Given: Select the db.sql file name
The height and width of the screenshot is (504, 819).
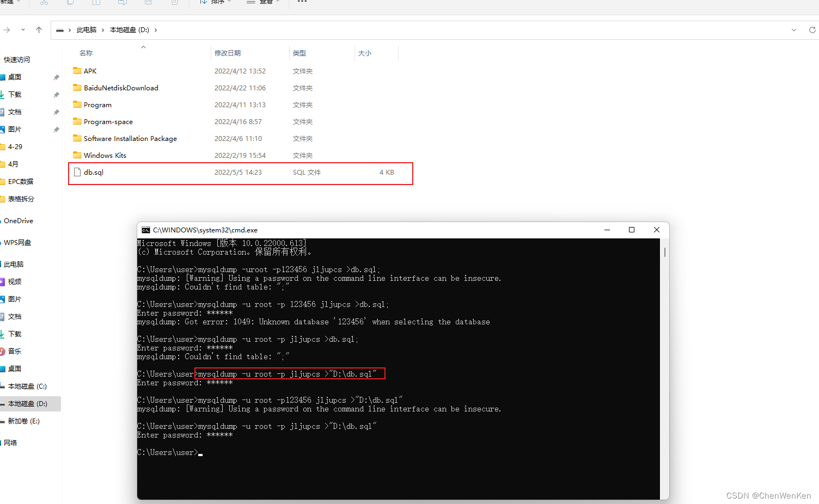Looking at the screenshot, I should tap(94, 173).
